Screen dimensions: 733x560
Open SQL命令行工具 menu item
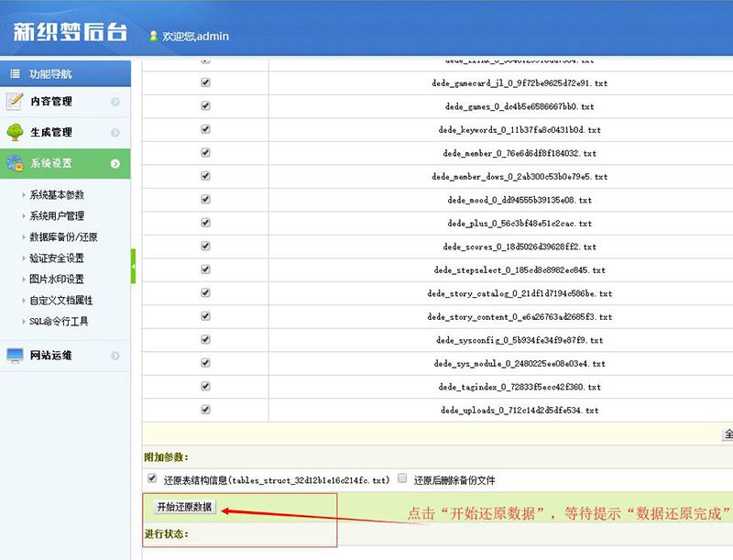[59, 322]
